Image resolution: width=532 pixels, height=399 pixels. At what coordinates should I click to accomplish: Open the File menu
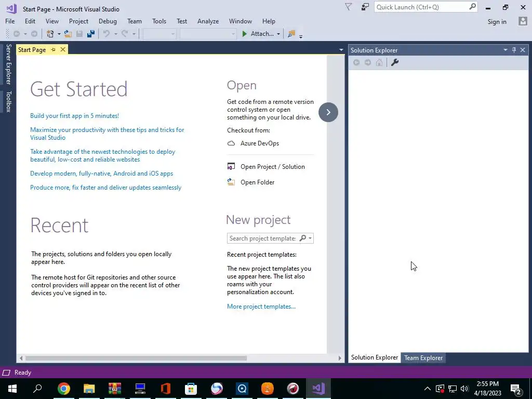pyautogui.click(x=10, y=21)
